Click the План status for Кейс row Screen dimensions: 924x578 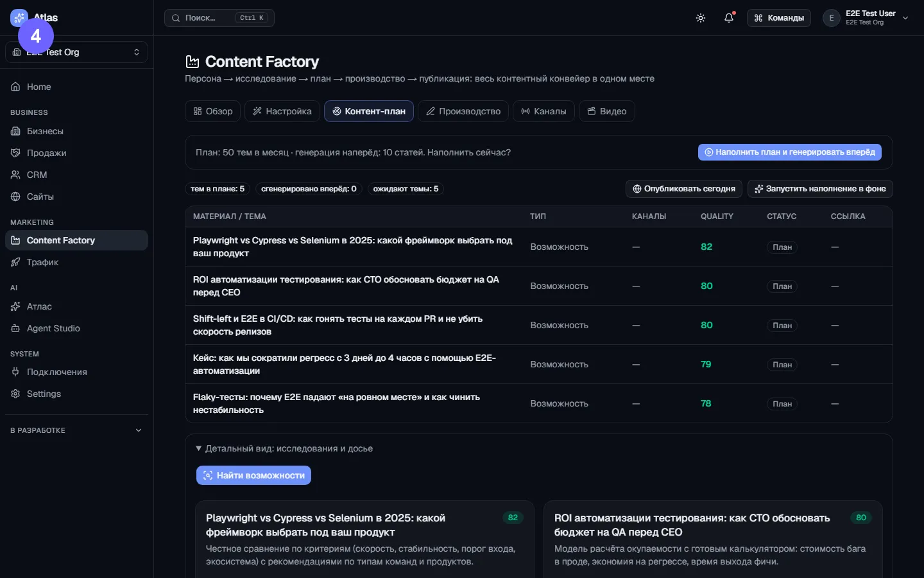(782, 365)
